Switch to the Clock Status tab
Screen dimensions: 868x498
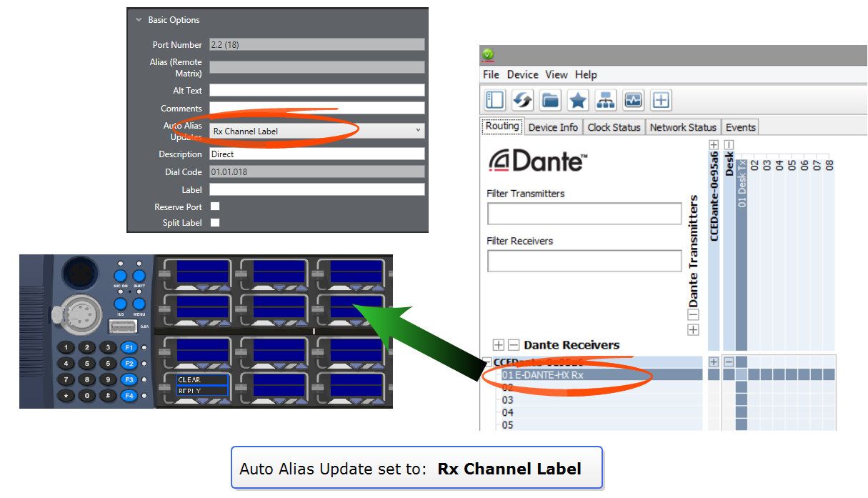click(x=614, y=127)
